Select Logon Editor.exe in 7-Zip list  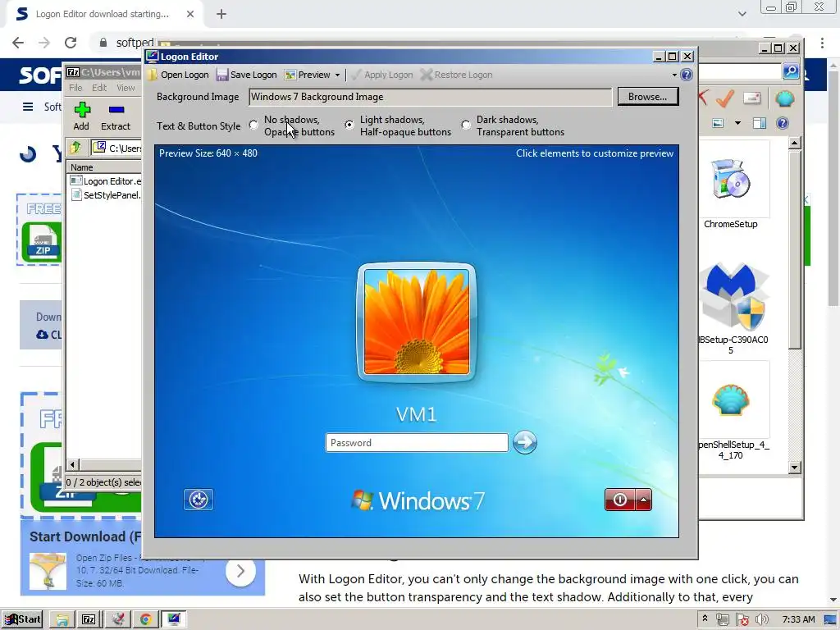[x=106, y=181]
